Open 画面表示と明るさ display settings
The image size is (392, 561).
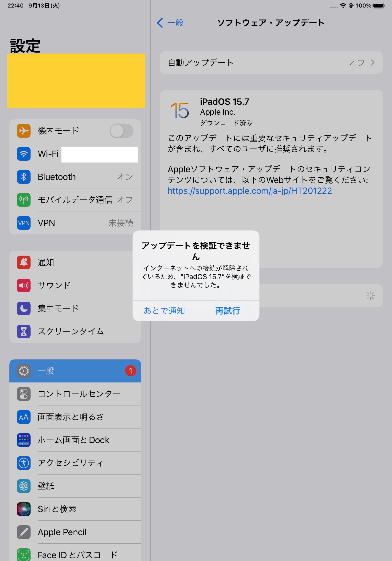point(75,417)
